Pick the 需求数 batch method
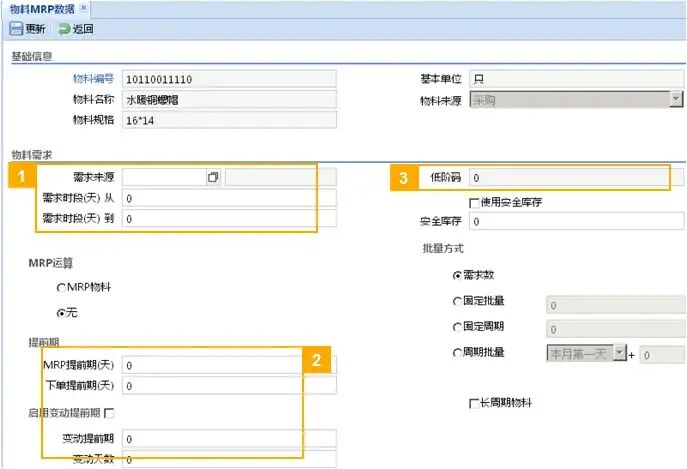This screenshot has width=687, height=469. click(458, 275)
